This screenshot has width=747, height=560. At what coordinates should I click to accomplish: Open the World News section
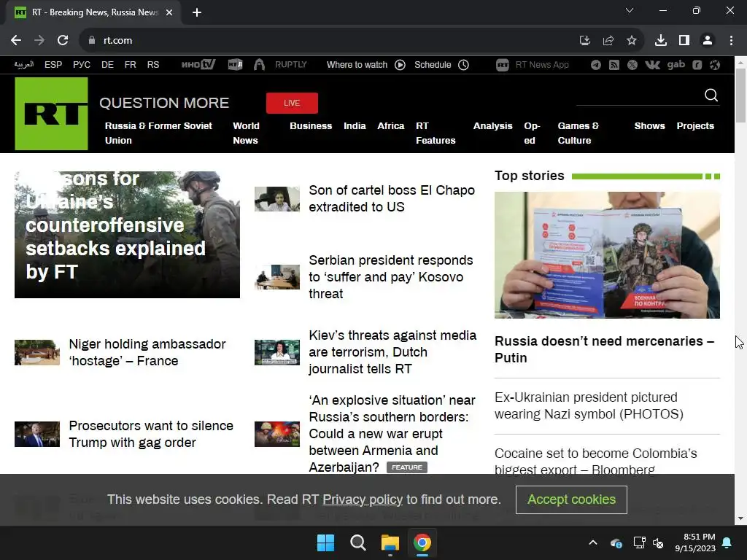click(246, 133)
